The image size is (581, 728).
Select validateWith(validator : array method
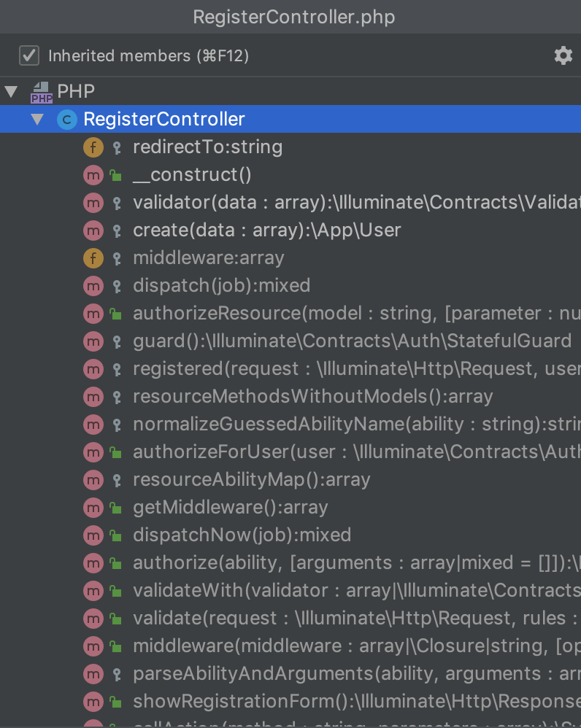point(290,591)
